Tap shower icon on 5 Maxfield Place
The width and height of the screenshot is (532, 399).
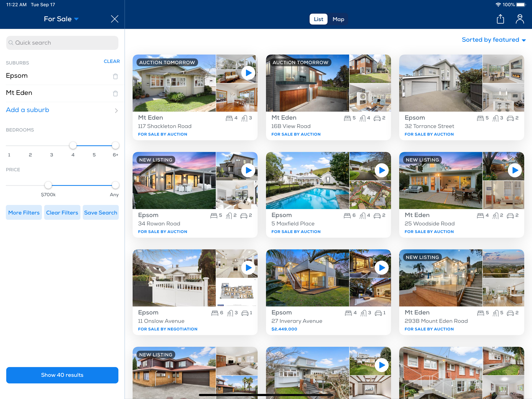click(x=362, y=216)
